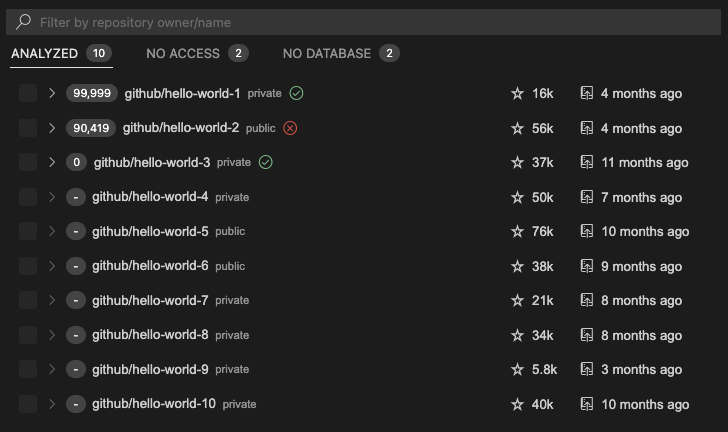Viewport: 728px width, 432px height.
Task: Open the github/hello-world-6 repository link
Action: (x=150, y=266)
